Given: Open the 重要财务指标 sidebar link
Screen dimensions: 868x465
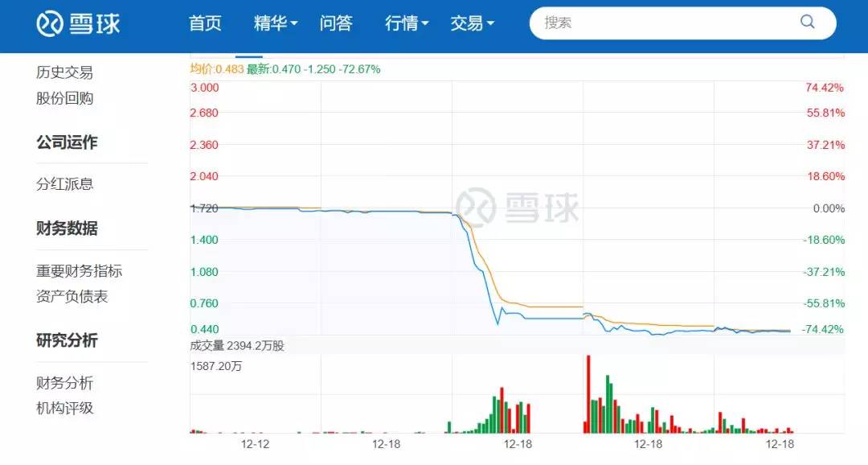Looking at the screenshot, I should [79, 271].
